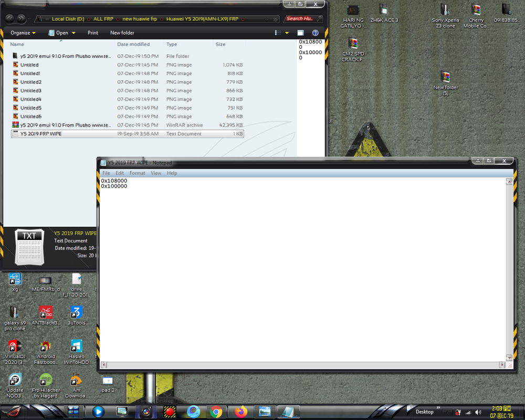The width and height of the screenshot is (525, 420).
Task: Open Google Chrome from taskbar
Action: tap(216, 412)
